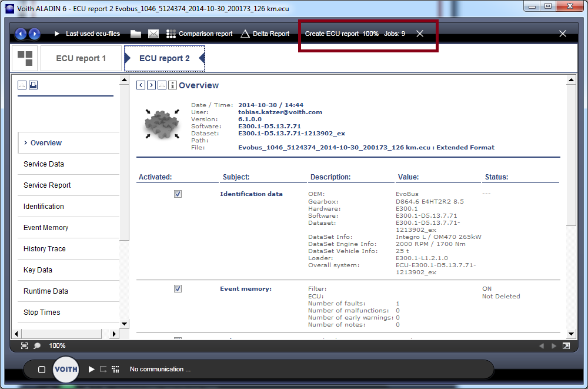588x389 pixels.
Task: Close the report view with the top-right X
Action: point(563,34)
